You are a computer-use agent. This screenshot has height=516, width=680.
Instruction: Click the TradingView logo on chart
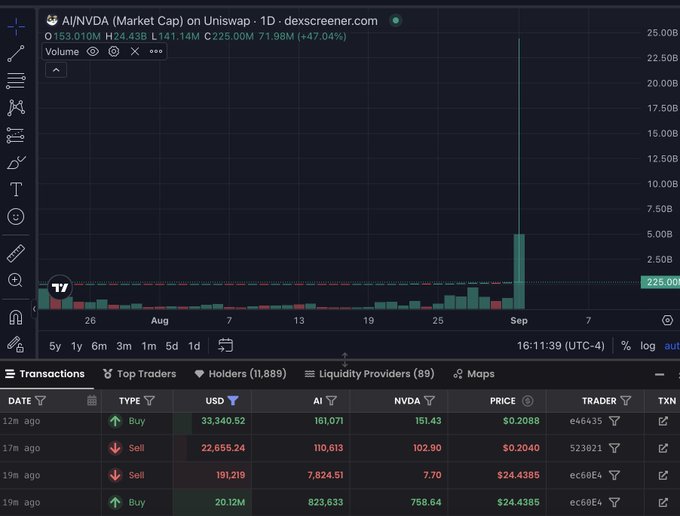click(x=60, y=287)
